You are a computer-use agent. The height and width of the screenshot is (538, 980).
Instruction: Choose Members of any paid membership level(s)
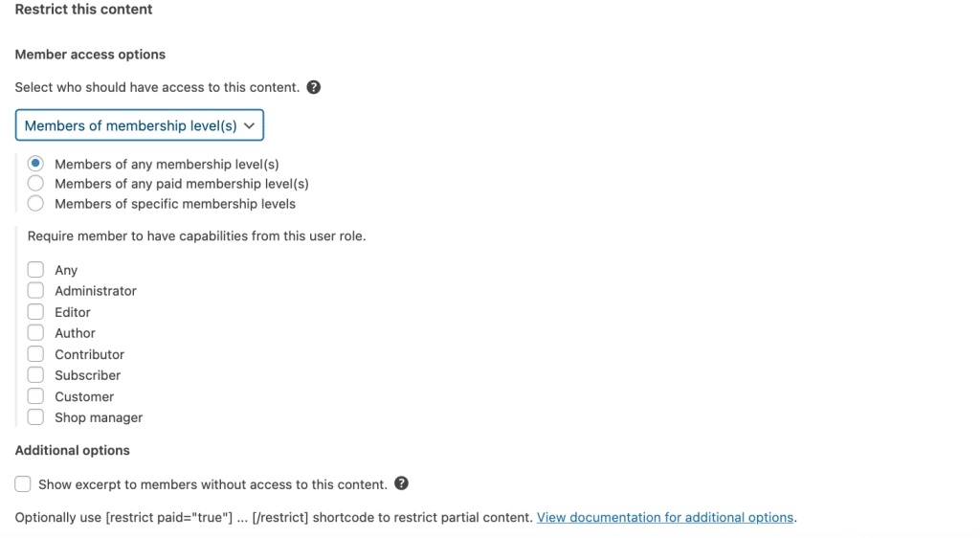pyautogui.click(x=35, y=183)
